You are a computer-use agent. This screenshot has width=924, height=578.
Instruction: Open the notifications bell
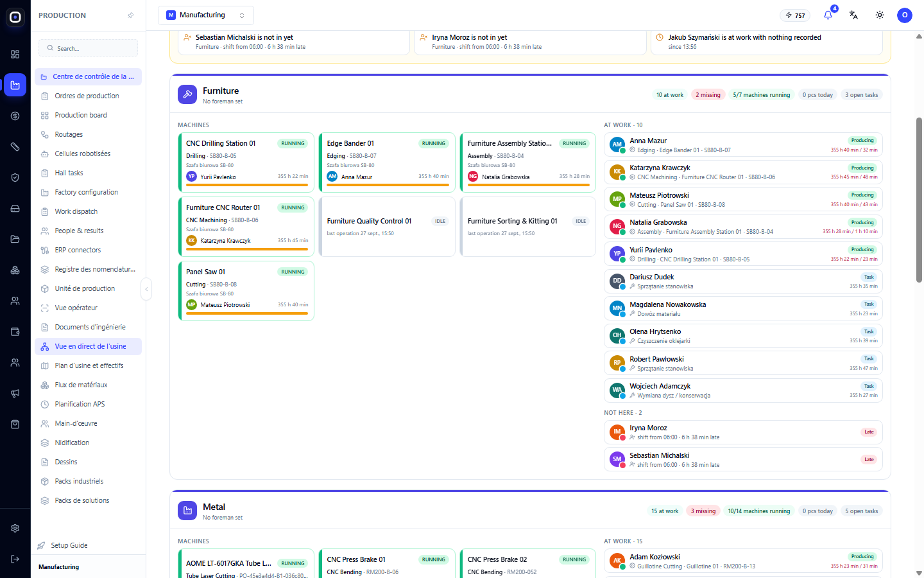pyautogui.click(x=828, y=15)
